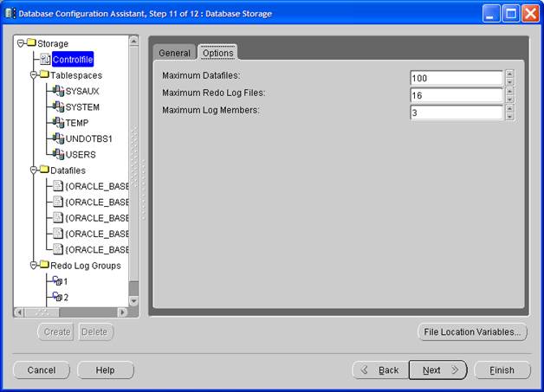
Task: Click tree vertical scrollbar down arrow
Action: (134, 301)
